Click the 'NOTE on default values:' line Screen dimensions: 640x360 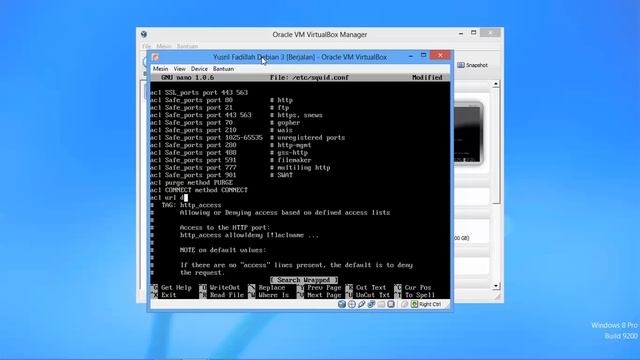pos(223,250)
